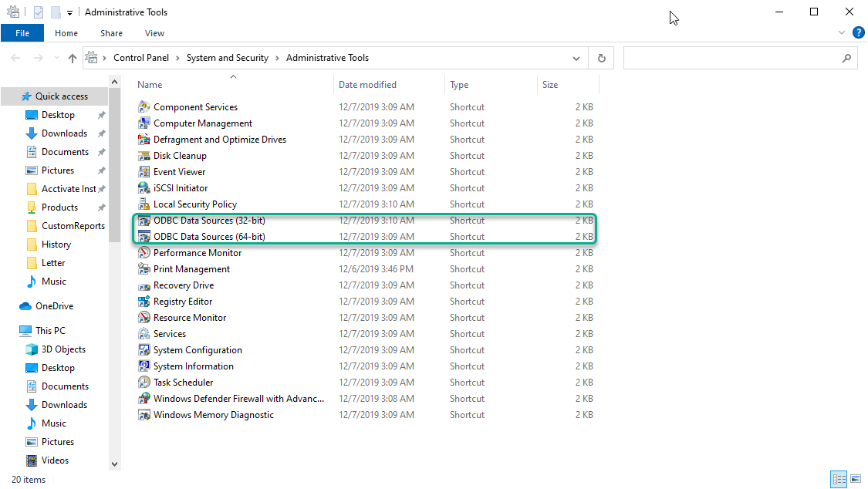Navigate to System and Security breadcrumb
Viewport: 868px width, 489px height.
tap(228, 58)
